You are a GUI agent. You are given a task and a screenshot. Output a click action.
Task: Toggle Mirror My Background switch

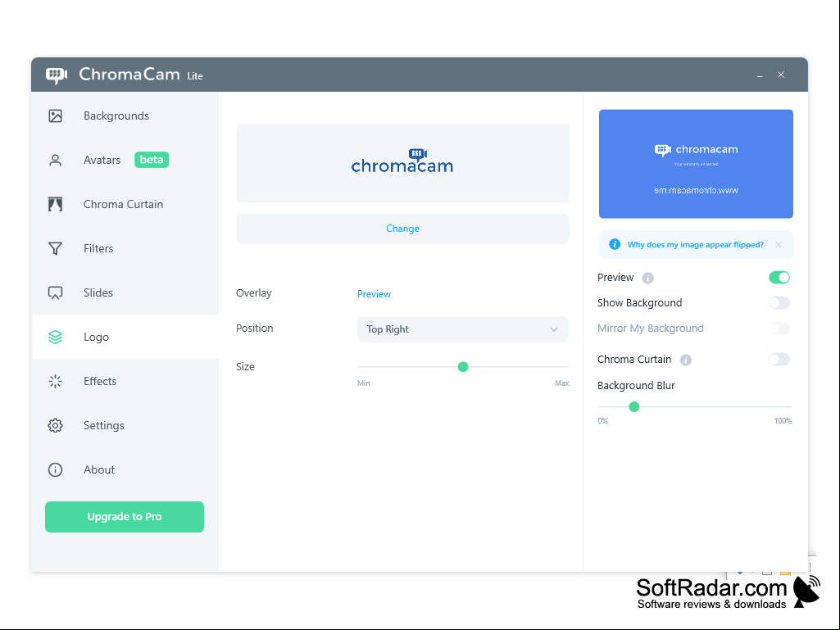pos(779,328)
